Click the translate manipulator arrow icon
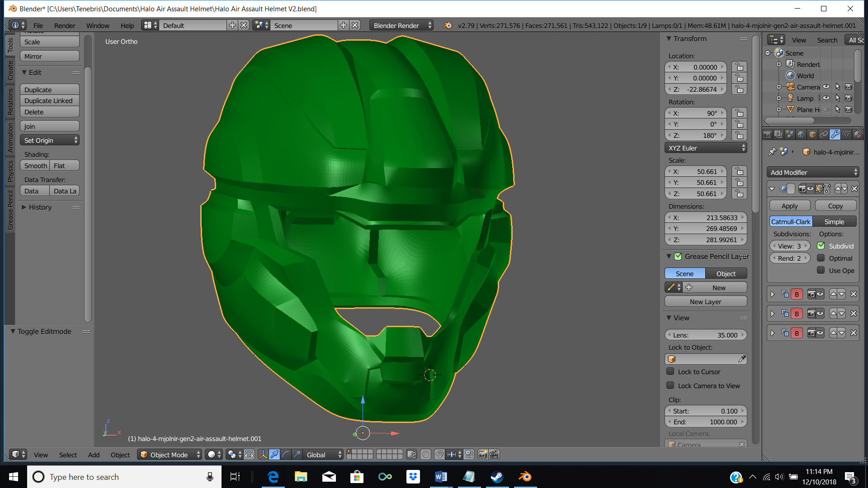This screenshot has height=488, width=868. pyautogui.click(x=274, y=455)
